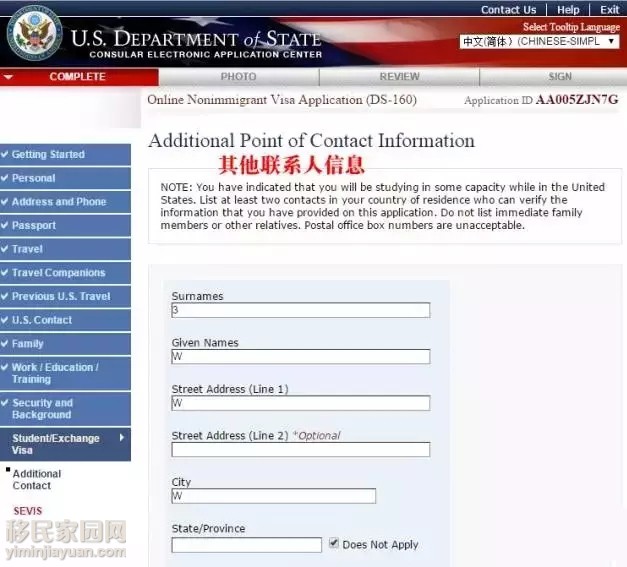Open the SEVIS sub-item
The height and width of the screenshot is (567, 627).
click(28, 511)
